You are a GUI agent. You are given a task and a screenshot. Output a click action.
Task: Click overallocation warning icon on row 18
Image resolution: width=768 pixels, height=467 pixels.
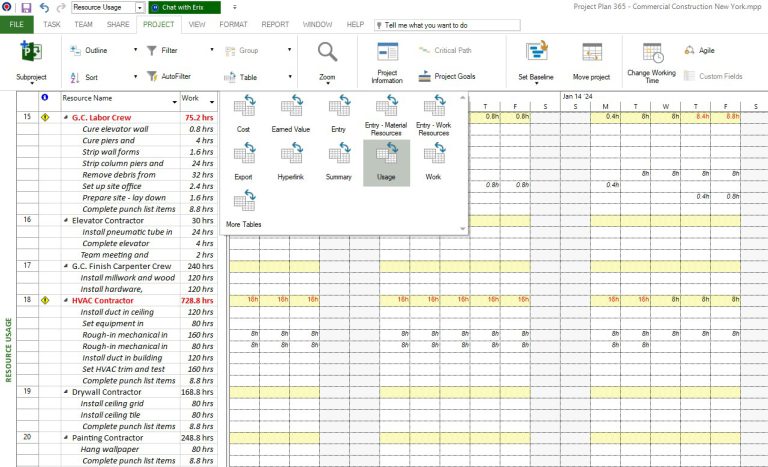pos(45,300)
